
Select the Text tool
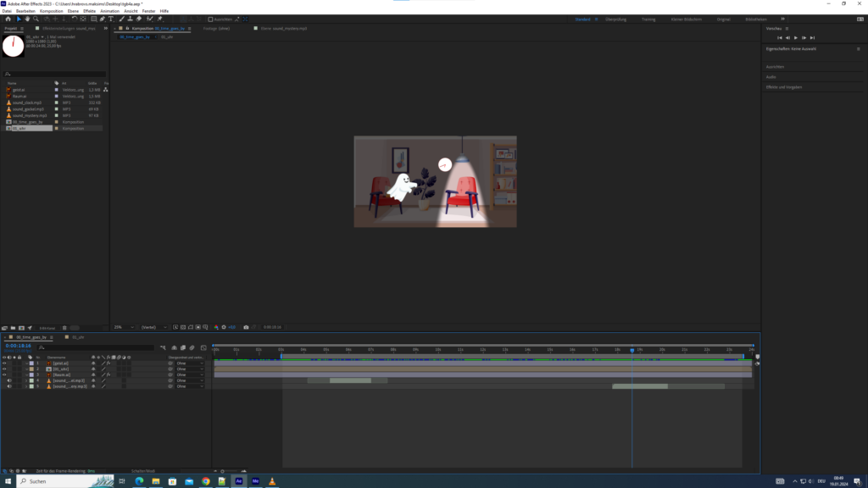pyautogui.click(x=110, y=19)
